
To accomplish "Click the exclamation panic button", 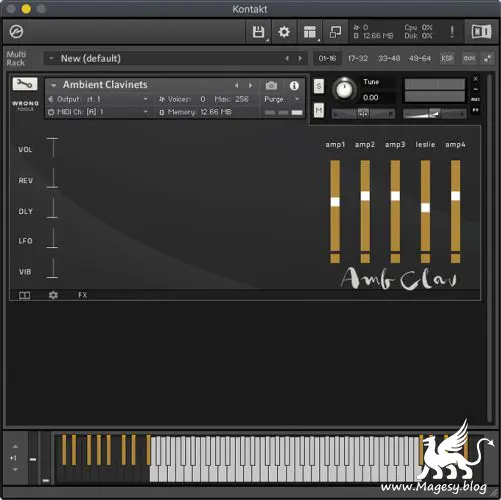I will 452,32.
